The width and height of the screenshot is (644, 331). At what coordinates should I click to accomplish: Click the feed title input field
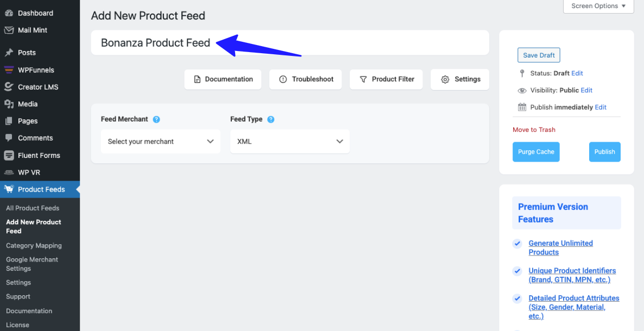[348, 43]
